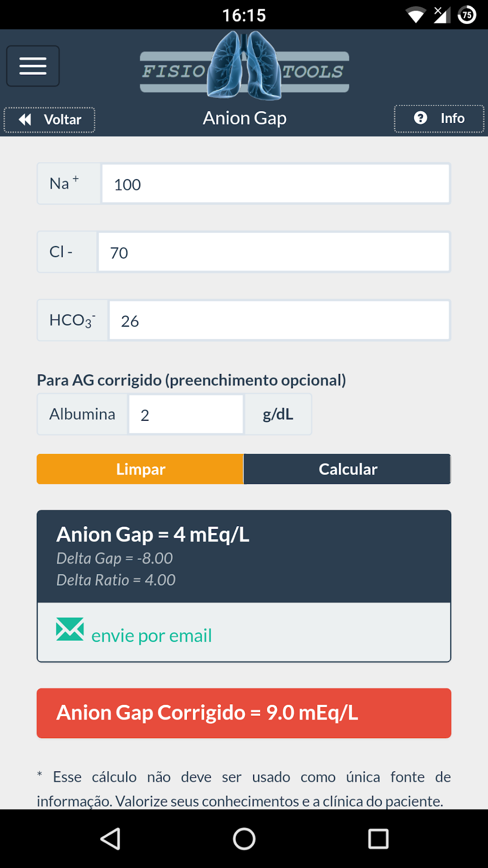Focus the Cl- chloride input field

(273, 252)
